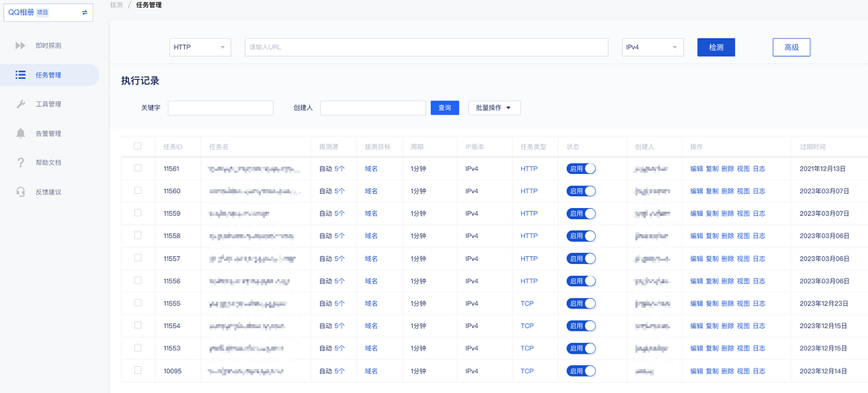Image resolution: width=868 pixels, height=393 pixels.
Task: Click the 高级 button
Action: [791, 47]
